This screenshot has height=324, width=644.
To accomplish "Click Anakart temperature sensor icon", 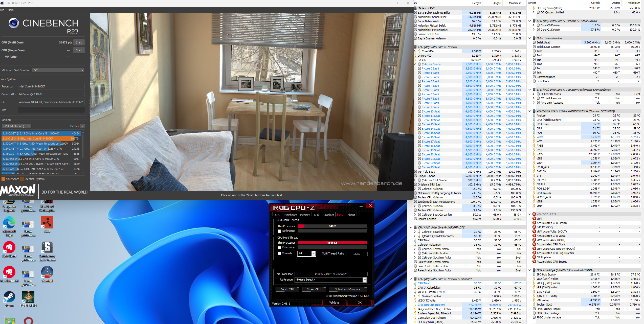I will (x=534, y=115).
